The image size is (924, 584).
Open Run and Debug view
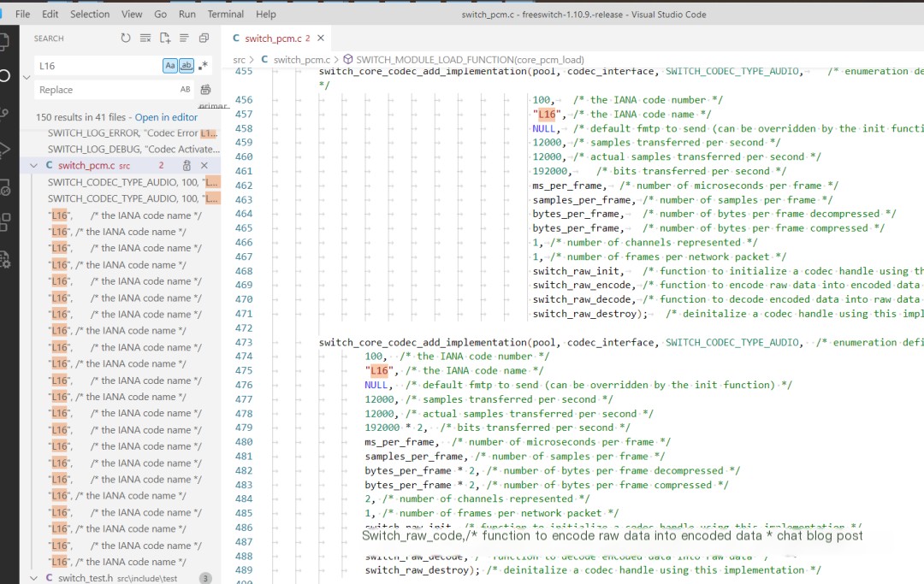[4, 150]
